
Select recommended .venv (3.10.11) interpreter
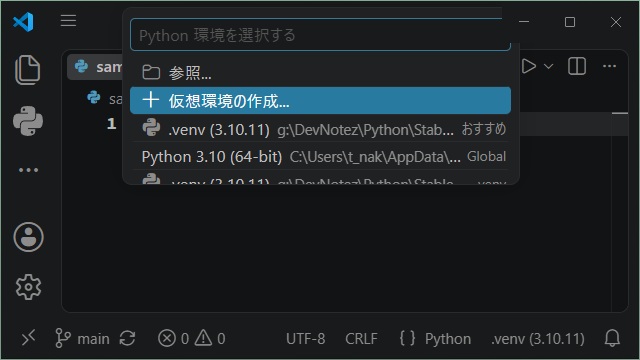[320, 129]
